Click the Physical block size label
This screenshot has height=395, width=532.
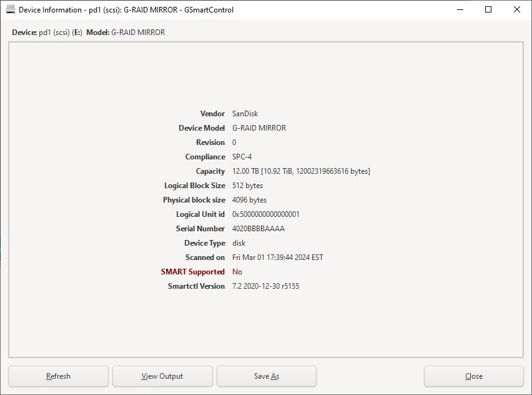point(194,200)
